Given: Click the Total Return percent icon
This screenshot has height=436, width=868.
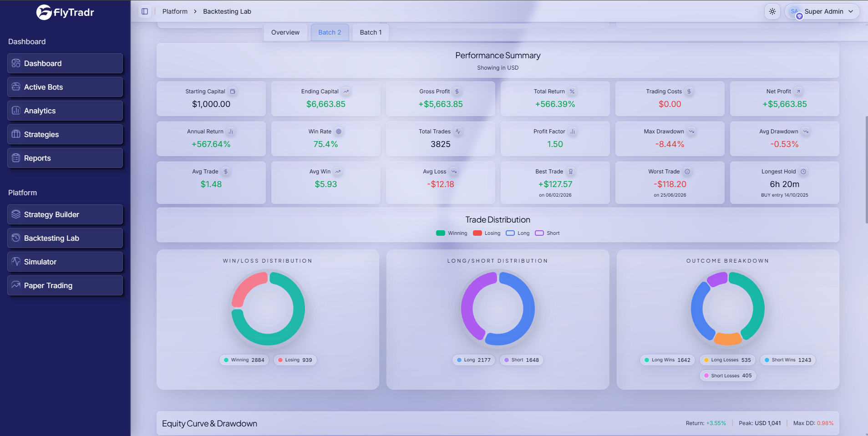Looking at the screenshot, I should click(x=572, y=91).
